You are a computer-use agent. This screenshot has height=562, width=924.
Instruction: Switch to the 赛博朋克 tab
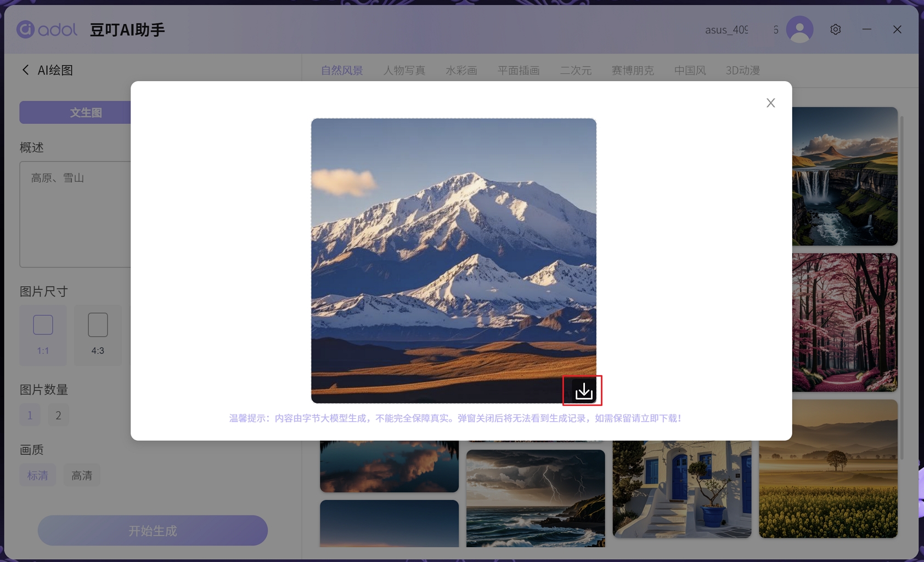coord(633,70)
